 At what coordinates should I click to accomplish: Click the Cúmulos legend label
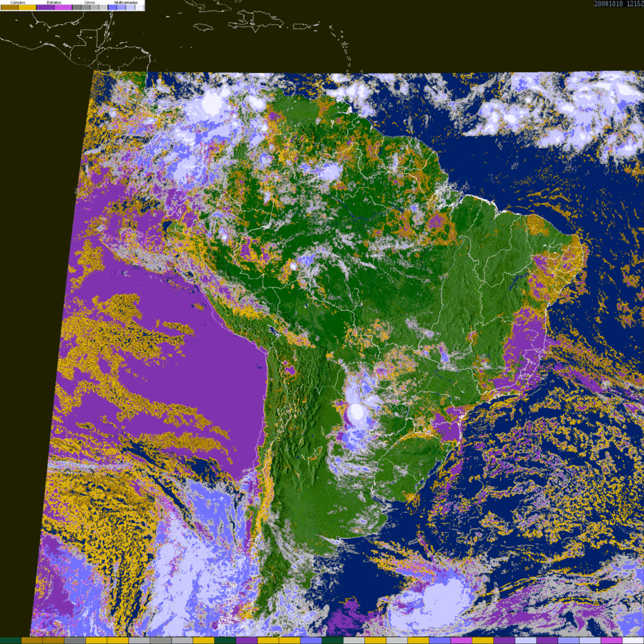[18, 2]
